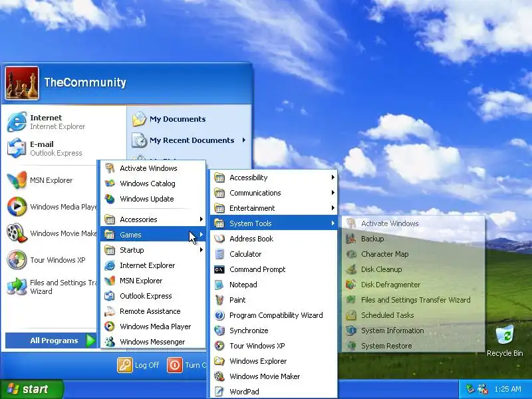This screenshot has height=399, width=532.
Task: Choose Files and Settings Transfer Wizard in System Tools
Action: (x=413, y=300)
